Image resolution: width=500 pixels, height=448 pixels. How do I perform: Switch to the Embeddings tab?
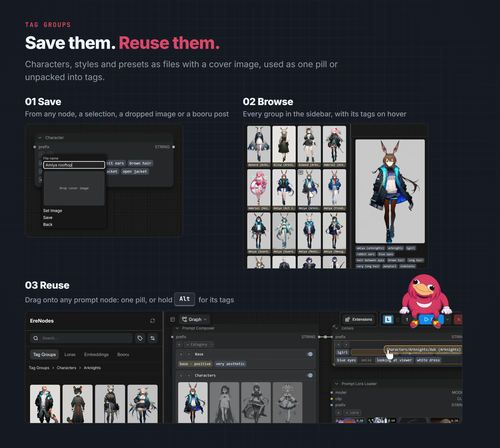(96, 354)
